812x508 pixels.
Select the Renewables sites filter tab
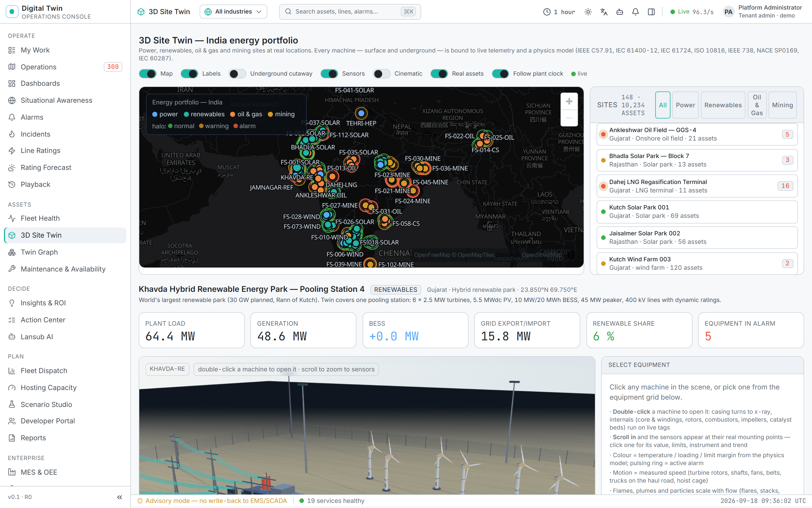[x=723, y=105]
